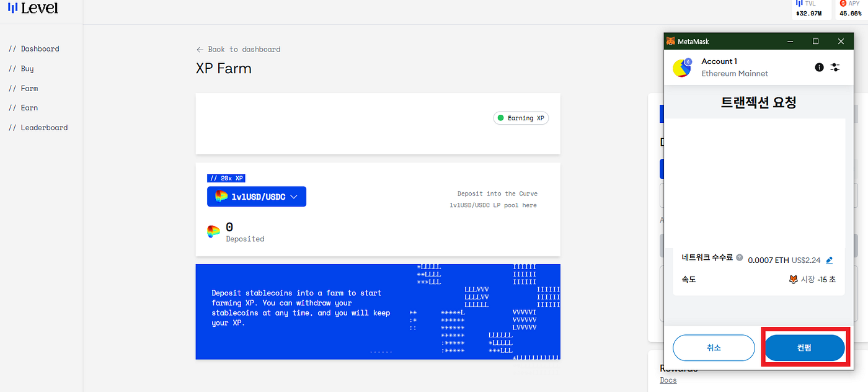The height and width of the screenshot is (392, 868).
Task: Edit the network fee pencil icon
Action: tap(830, 261)
